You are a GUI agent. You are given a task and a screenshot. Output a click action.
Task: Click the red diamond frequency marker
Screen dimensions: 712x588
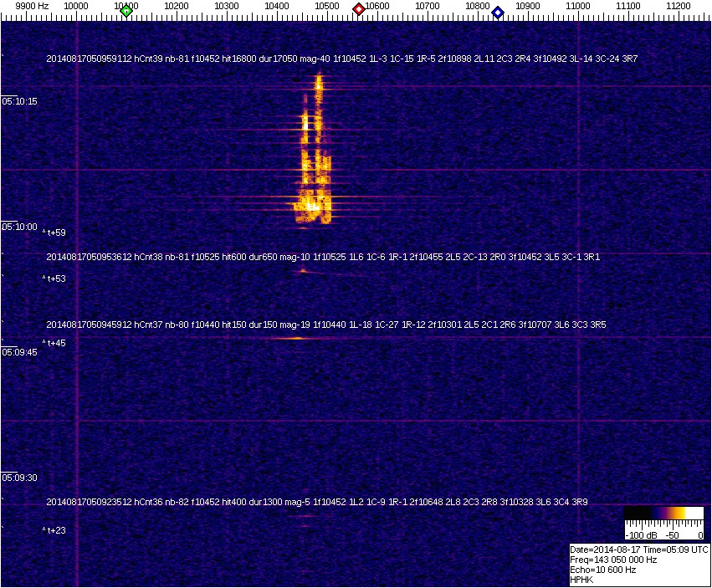[x=359, y=9]
